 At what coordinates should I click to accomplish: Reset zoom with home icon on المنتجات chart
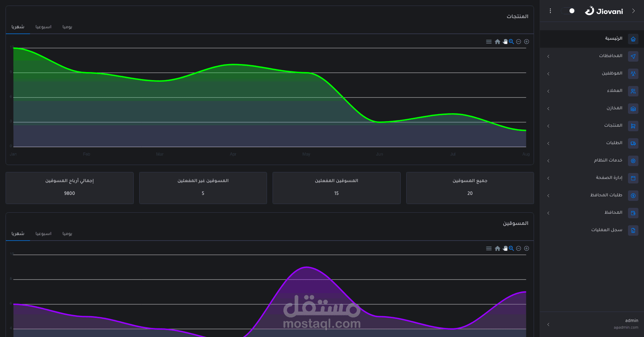[x=497, y=42]
